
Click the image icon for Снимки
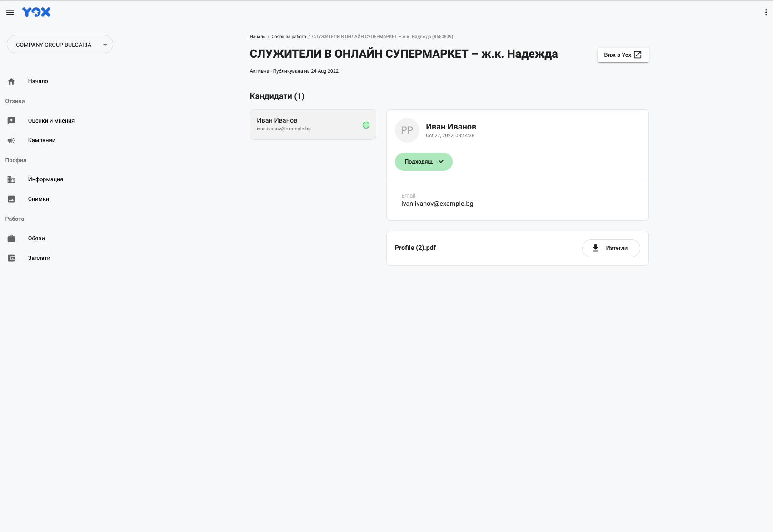[11, 199]
